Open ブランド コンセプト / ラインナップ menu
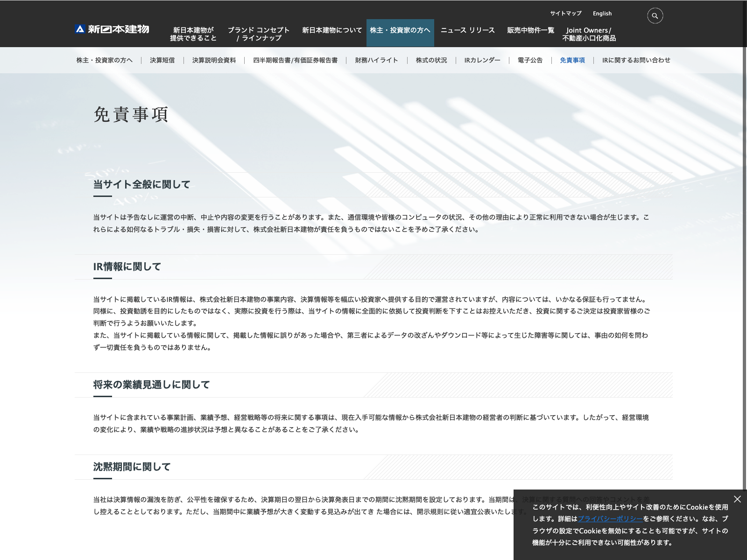Viewport: 747px width, 560px height. click(259, 34)
